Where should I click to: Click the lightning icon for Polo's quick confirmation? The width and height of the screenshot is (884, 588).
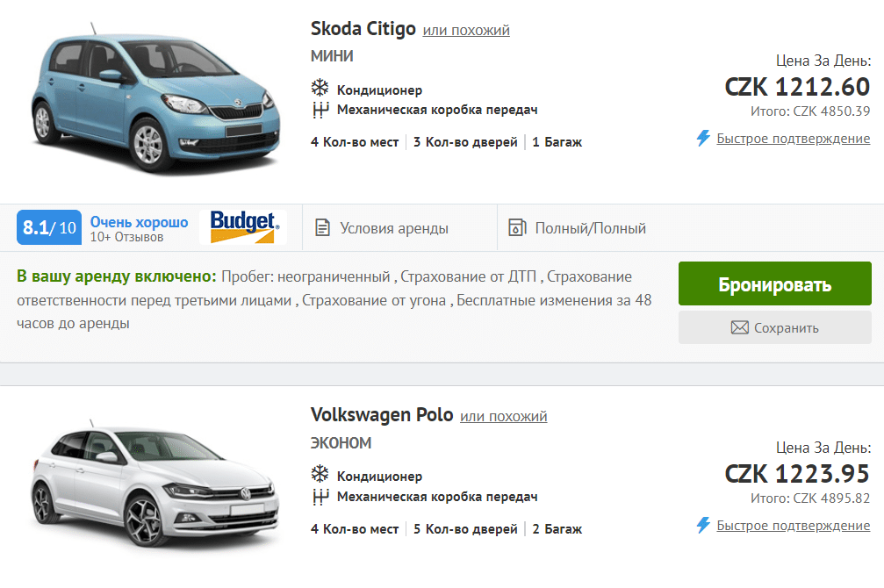tap(701, 524)
